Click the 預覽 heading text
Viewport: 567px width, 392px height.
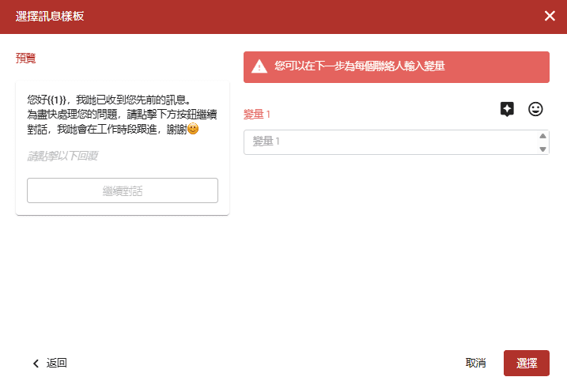click(x=25, y=58)
